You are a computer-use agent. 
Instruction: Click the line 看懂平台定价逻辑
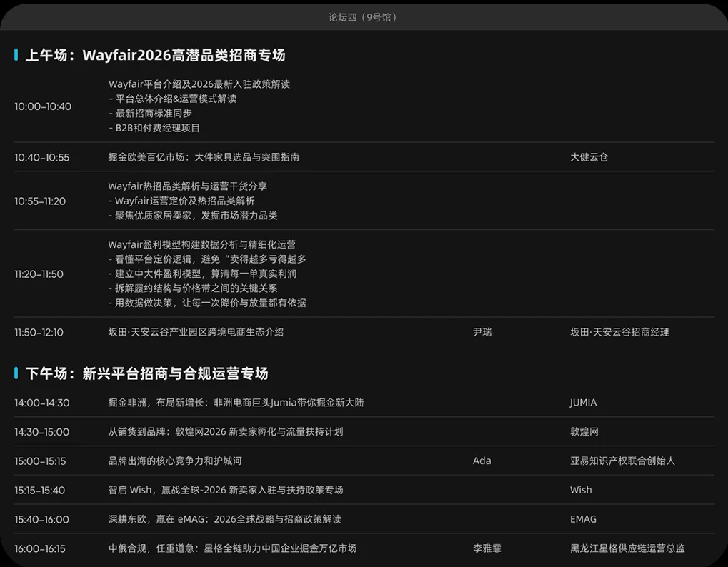click(x=207, y=259)
